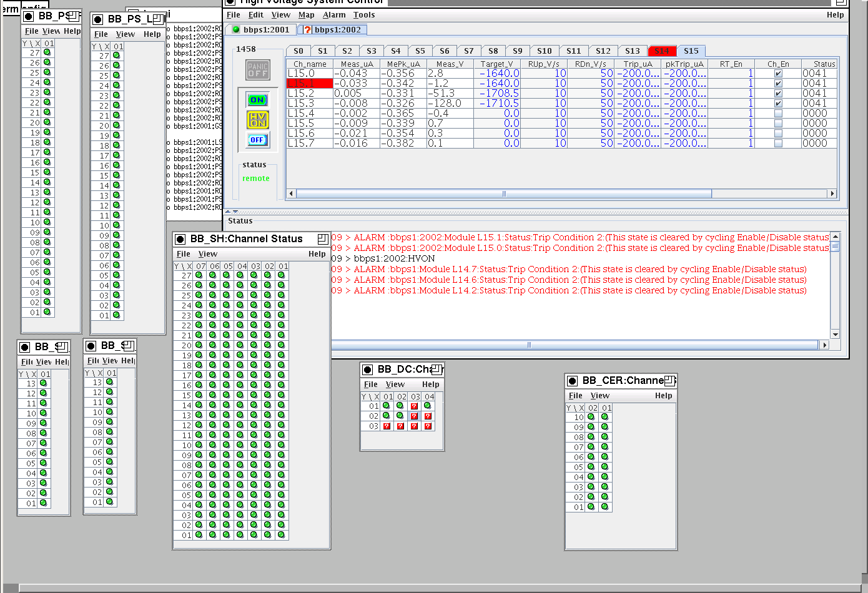Click green indicator row 27 column 07 in BB_SH

tap(199, 275)
